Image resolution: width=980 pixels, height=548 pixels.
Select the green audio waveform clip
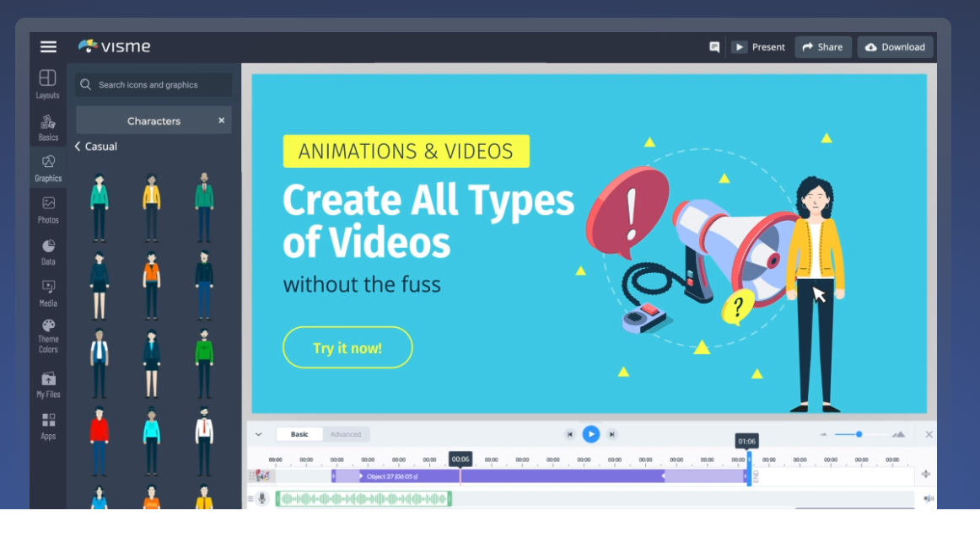363,498
